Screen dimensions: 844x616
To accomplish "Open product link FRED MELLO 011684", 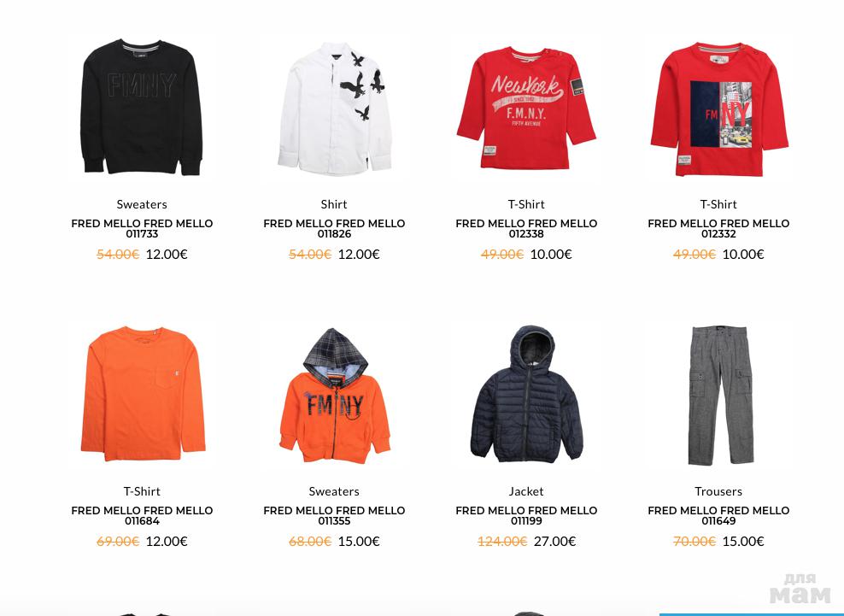I will 142,515.
